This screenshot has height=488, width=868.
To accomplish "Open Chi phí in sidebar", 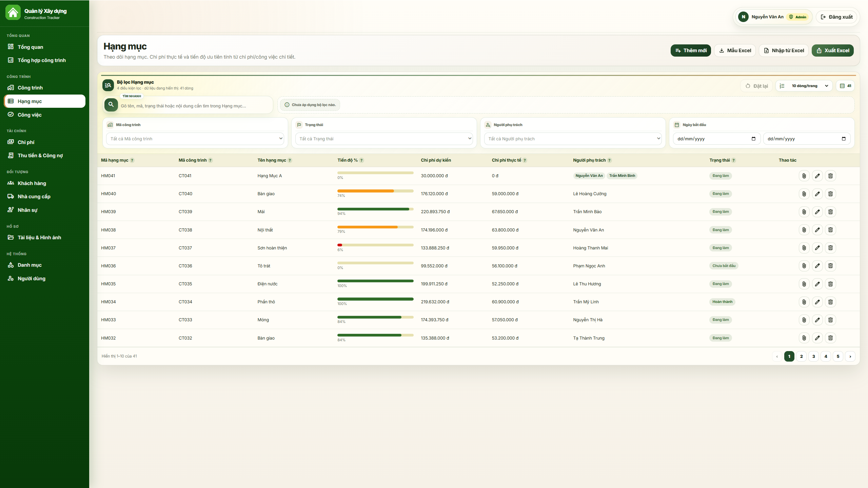I will coord(44,142).
